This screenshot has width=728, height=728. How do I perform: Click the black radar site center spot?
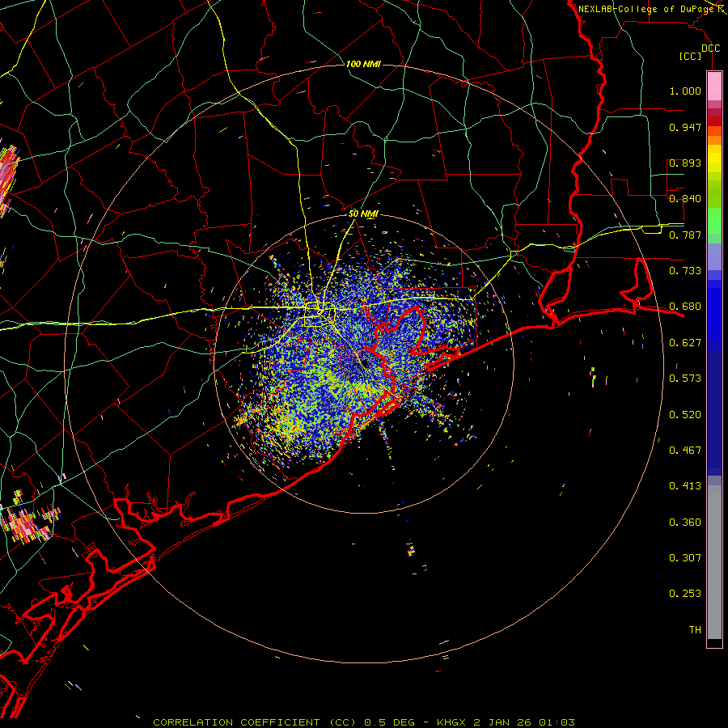(365, 363)
